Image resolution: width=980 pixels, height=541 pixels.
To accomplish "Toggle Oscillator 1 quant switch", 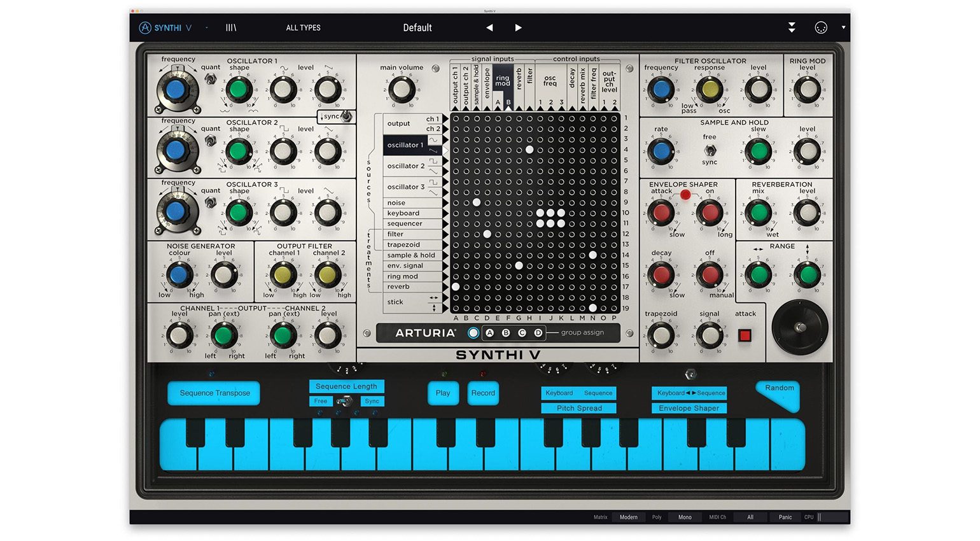I will click(x=210, y=79).
